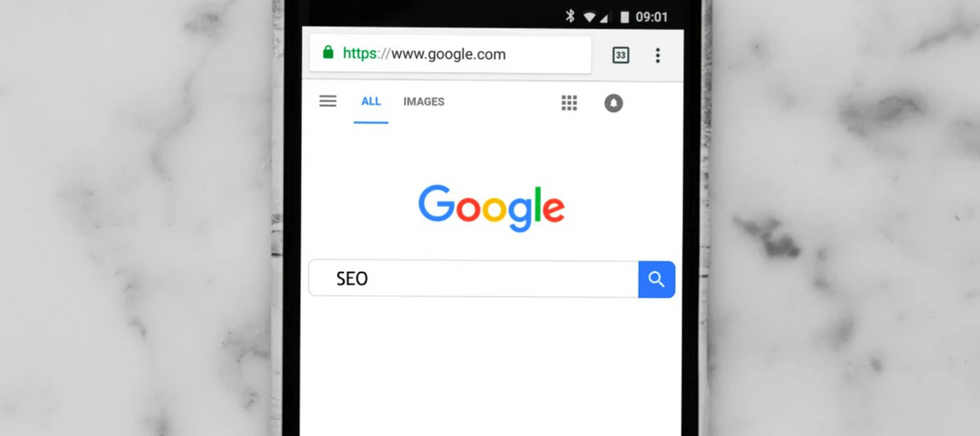Tap the cellular signal icon
Screen dimensions: 980x436
pyautogui.click(x=603, y=18)
